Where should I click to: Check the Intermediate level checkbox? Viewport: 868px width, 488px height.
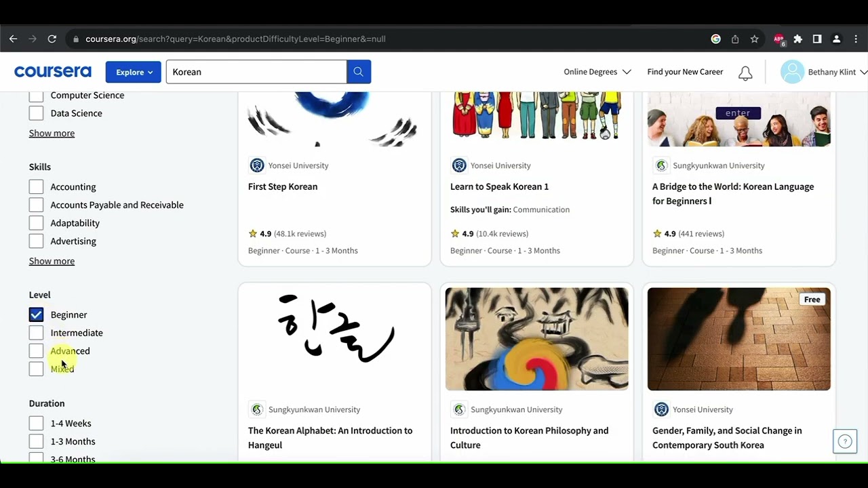tap(36, 333)
